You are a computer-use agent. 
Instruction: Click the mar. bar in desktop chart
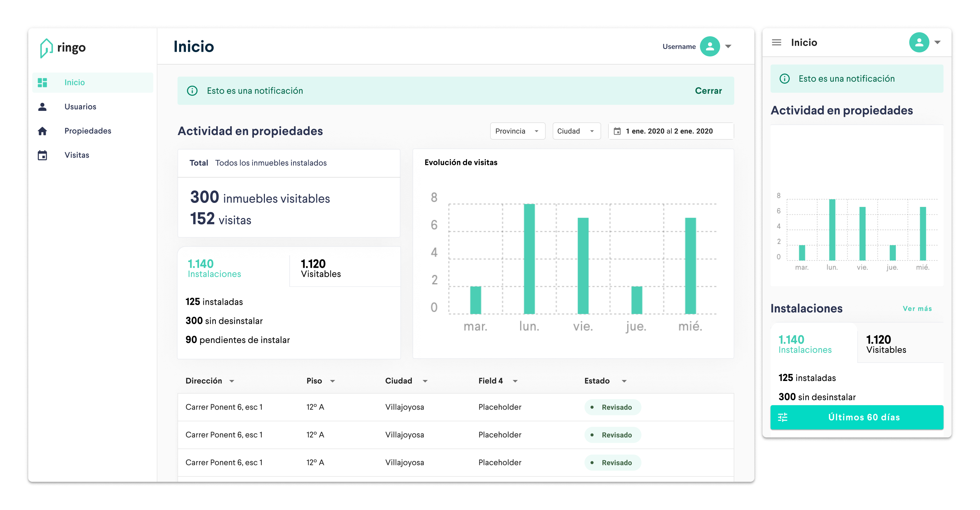pyautogui.click(x=475, y=300)
